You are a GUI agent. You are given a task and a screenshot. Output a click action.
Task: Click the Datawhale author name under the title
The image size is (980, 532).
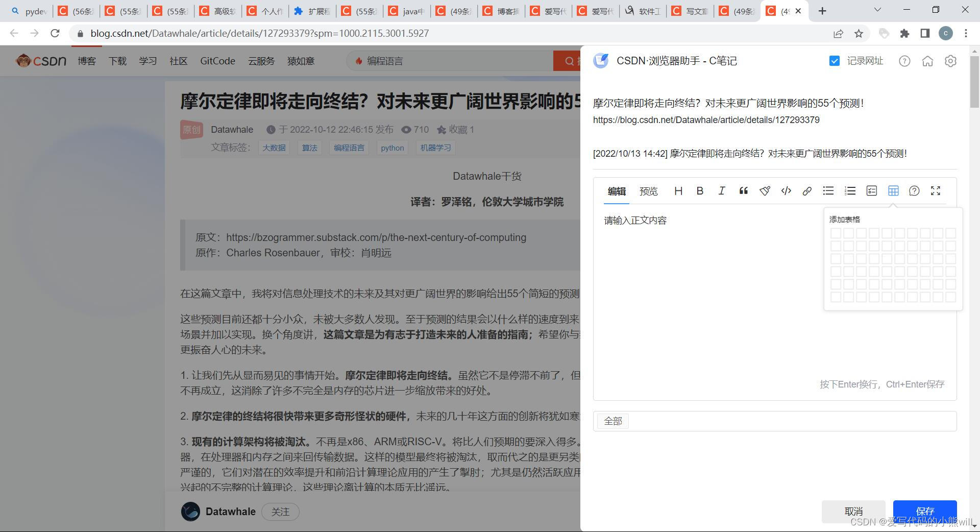coord(232,130)
